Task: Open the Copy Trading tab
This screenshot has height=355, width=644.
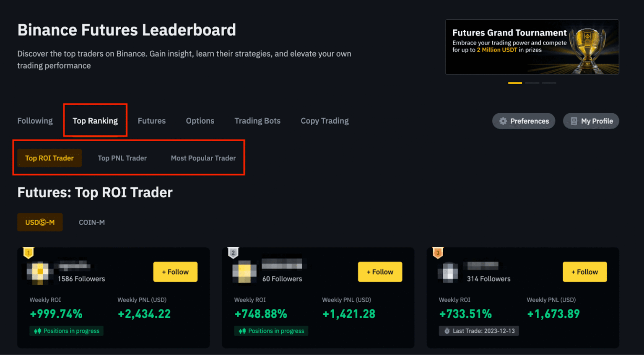Action: pos(325,121)
